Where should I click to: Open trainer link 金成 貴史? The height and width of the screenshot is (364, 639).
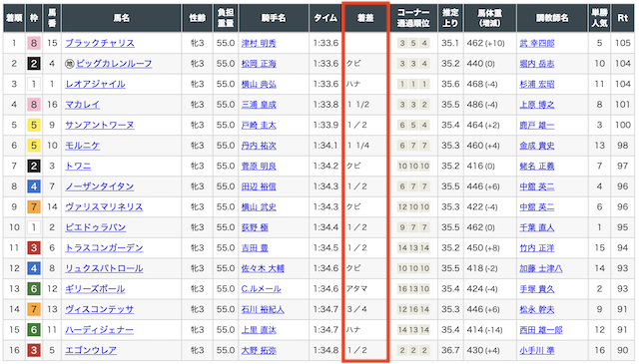click(x=537, y=146)
